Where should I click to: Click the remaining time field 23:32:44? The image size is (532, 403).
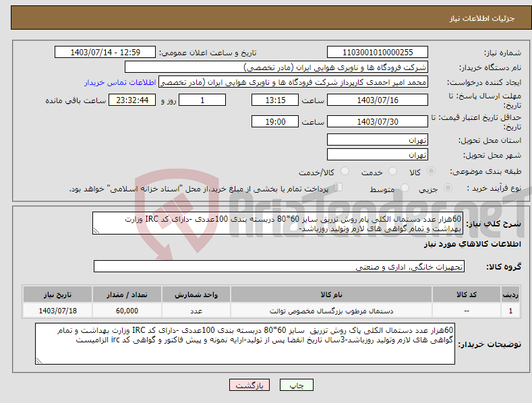(132, 100)
